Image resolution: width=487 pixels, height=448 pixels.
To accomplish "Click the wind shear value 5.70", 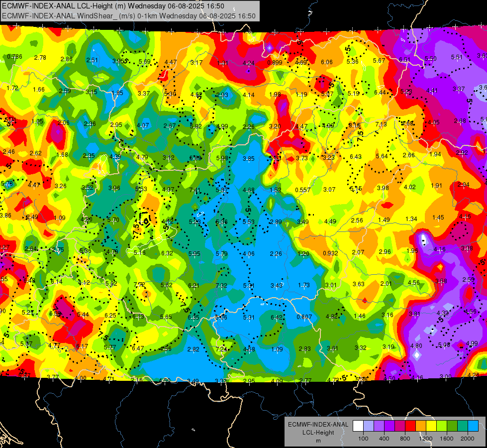I will [x=113, y=220].
